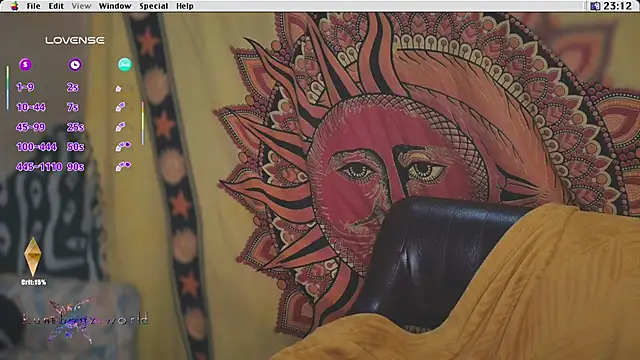Open the Apple menu

pos(14,6)
